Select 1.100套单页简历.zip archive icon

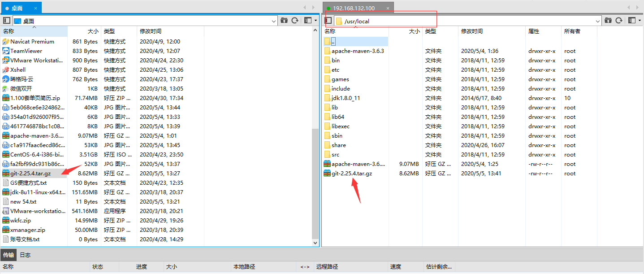tap(6, 98)
